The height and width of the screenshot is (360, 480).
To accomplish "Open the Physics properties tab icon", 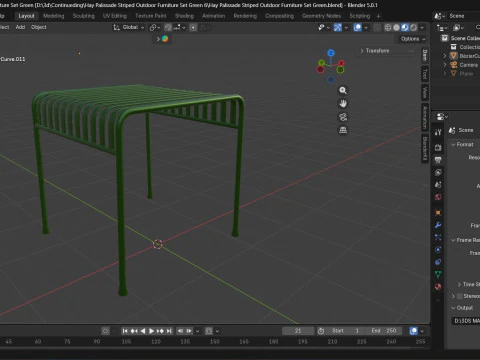I will pos(438,250).
